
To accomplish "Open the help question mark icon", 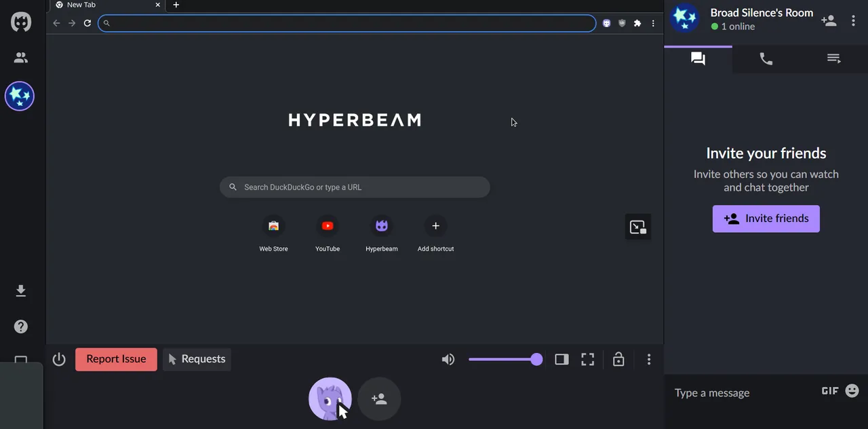I will (21, 327).
